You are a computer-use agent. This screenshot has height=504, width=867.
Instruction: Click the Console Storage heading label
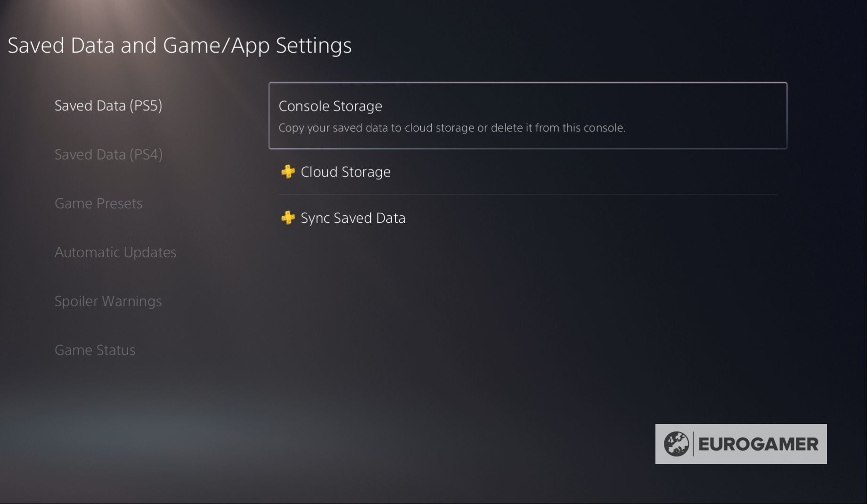coord(330,106)
